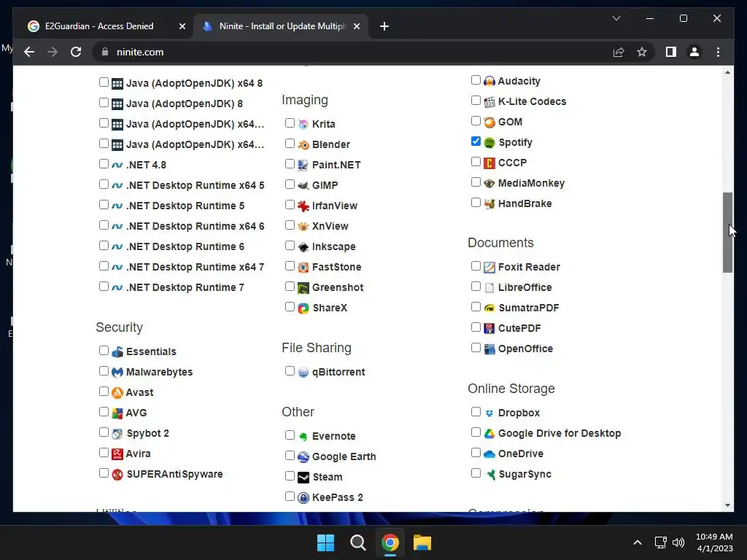
Task: Open the Chrome profile button
Action: [694, 52]
